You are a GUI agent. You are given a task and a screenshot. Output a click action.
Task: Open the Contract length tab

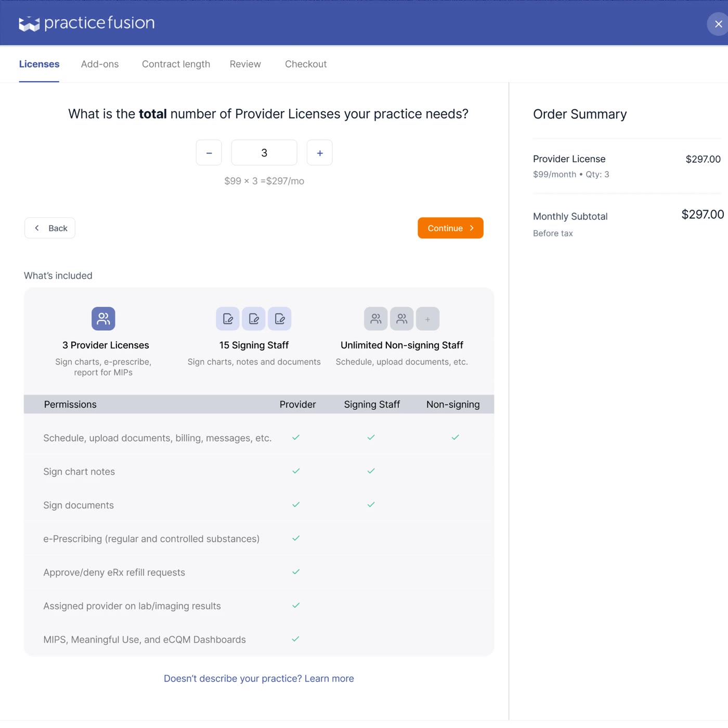[x=176, y=64]
